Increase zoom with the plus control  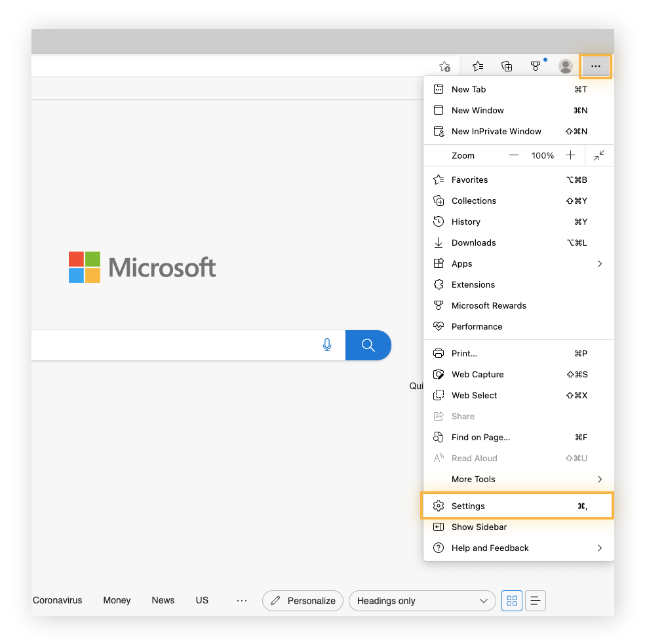point(570,155)
